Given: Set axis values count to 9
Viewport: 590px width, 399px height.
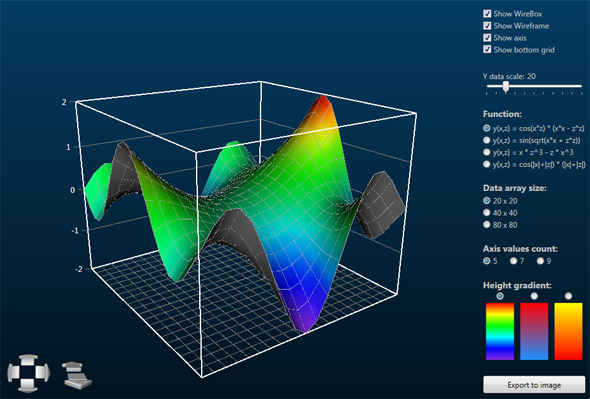Looking at the screenshot, I should click(x=540, y=261).
